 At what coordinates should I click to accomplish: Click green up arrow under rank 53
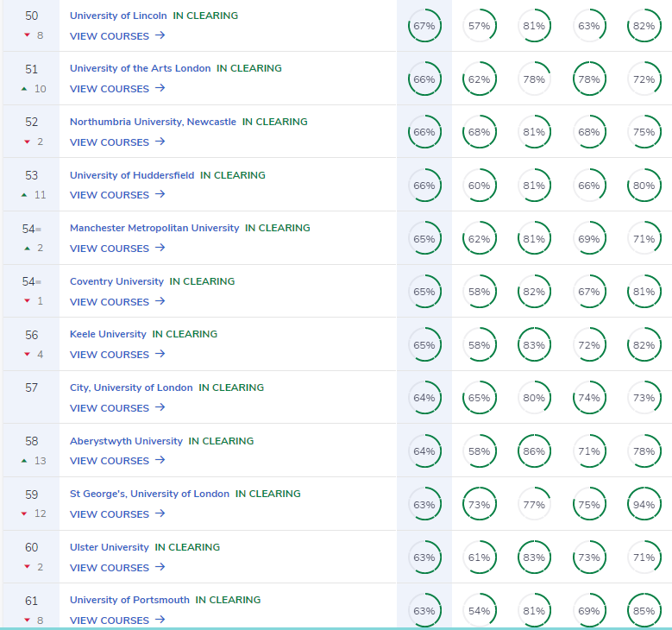24,195
